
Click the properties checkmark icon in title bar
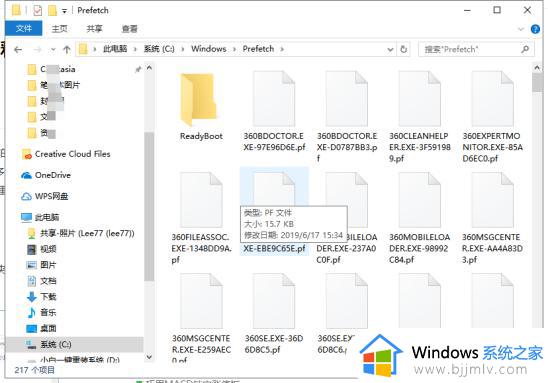[x=37, y=10]
